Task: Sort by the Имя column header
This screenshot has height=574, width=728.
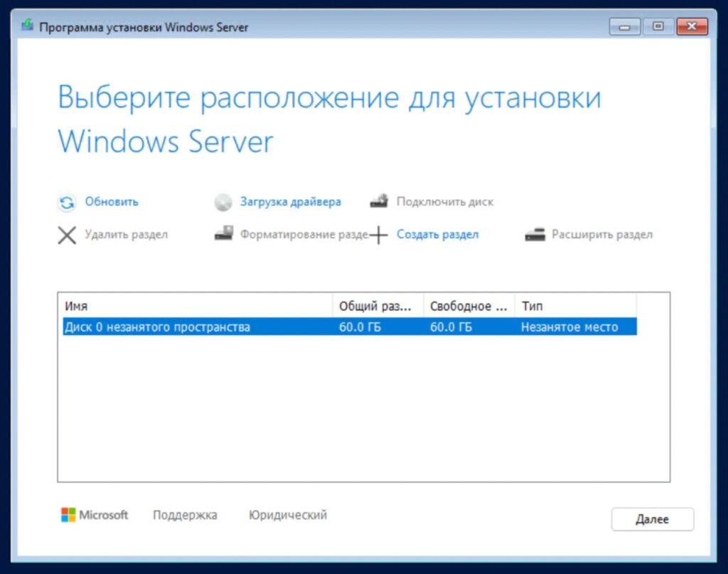Action: [198, 306]
